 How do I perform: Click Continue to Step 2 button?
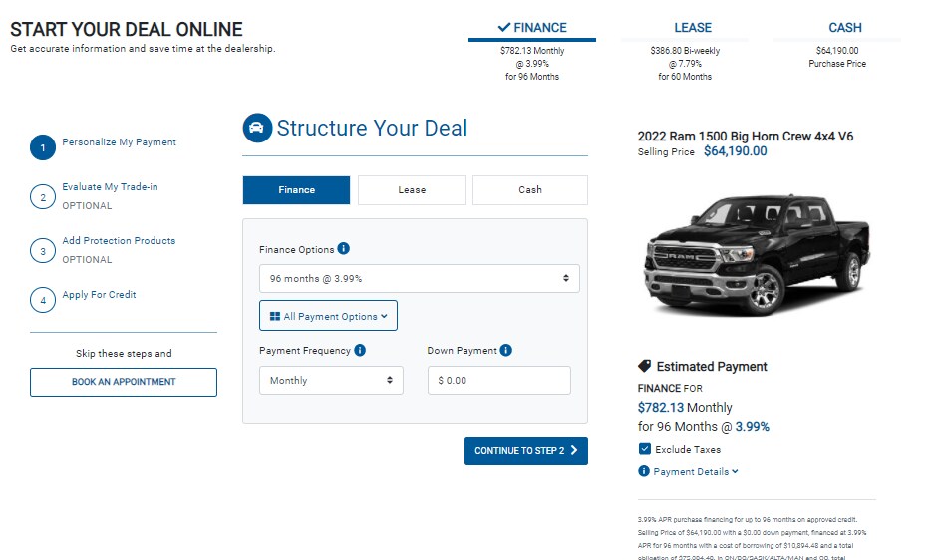point(526,451)
